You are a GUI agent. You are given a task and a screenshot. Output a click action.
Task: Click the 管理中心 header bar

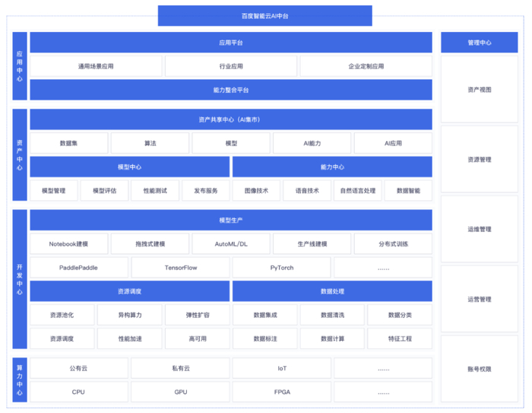[x=480, y=43]
